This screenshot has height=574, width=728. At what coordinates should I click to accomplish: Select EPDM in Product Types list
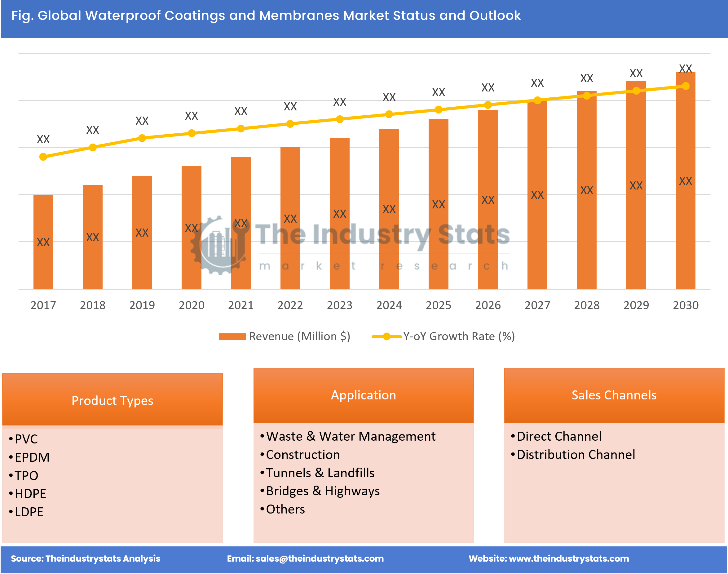(x=32, y=457)
